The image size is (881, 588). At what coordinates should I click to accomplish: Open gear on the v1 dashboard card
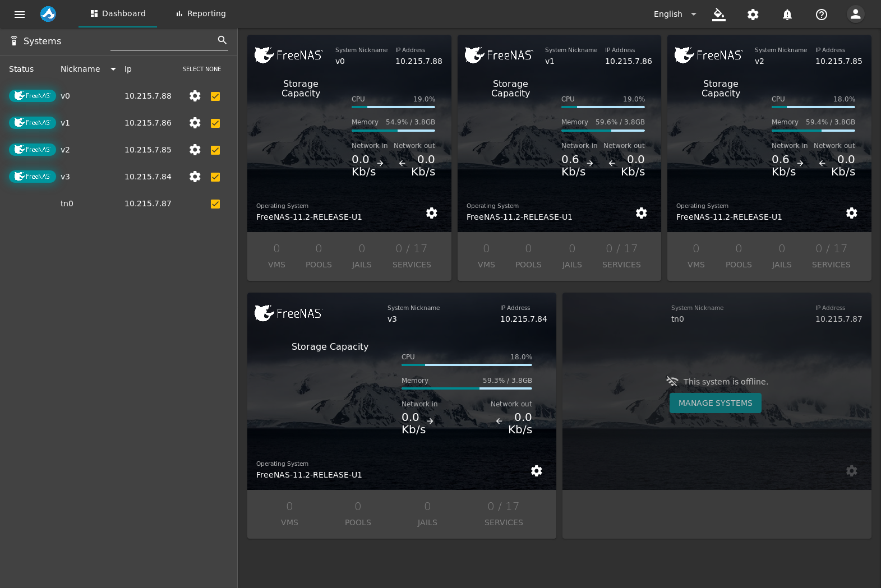(642, 213)
